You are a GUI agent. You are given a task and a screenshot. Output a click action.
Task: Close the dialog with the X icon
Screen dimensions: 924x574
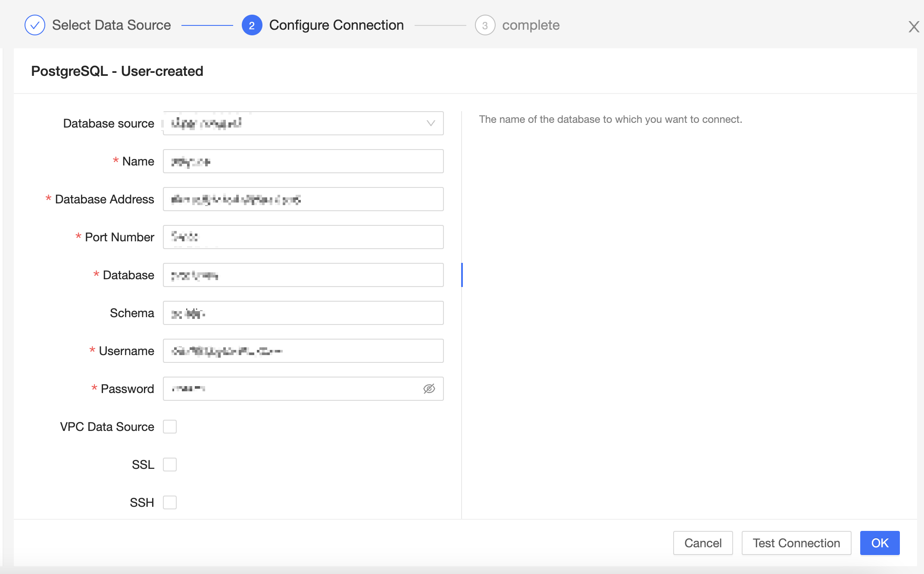click(x=914, y=27)
